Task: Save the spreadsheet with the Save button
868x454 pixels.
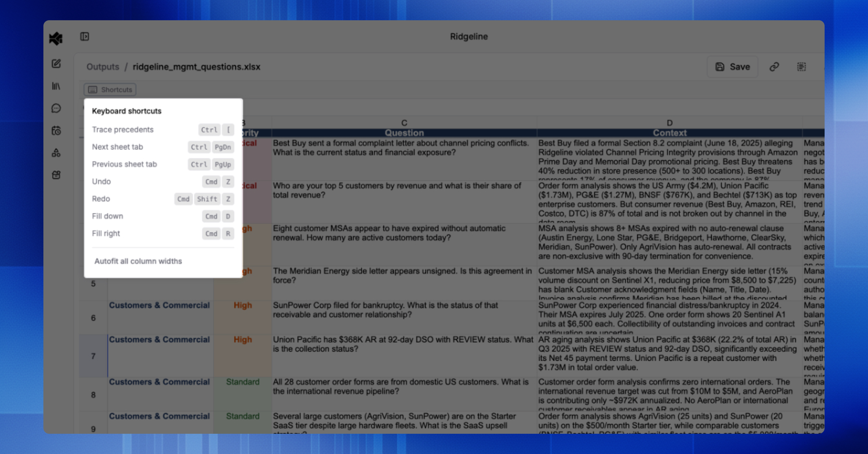Action: [733, 67]
